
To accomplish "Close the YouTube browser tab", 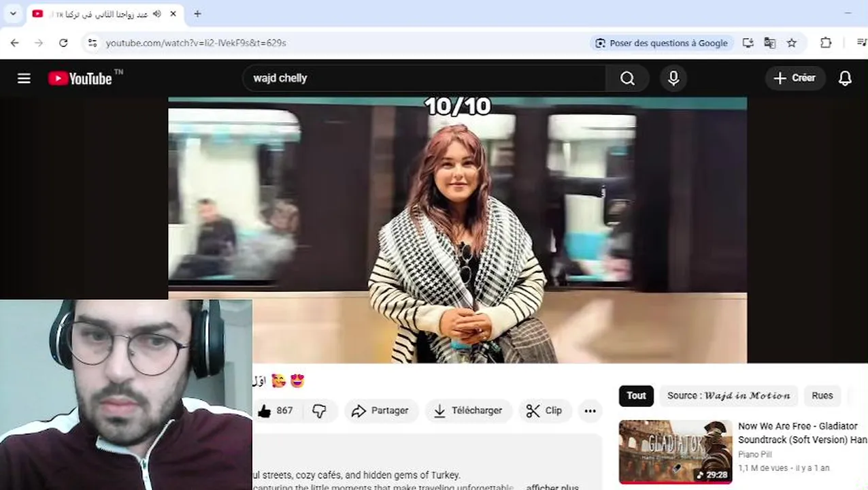I will pyautogui.click(x=173, y=14).
